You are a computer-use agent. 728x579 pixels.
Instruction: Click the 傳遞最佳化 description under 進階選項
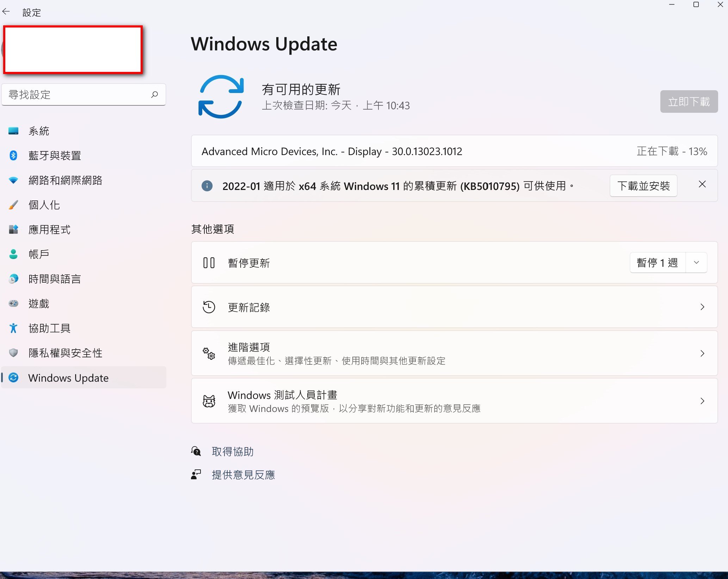337,361
